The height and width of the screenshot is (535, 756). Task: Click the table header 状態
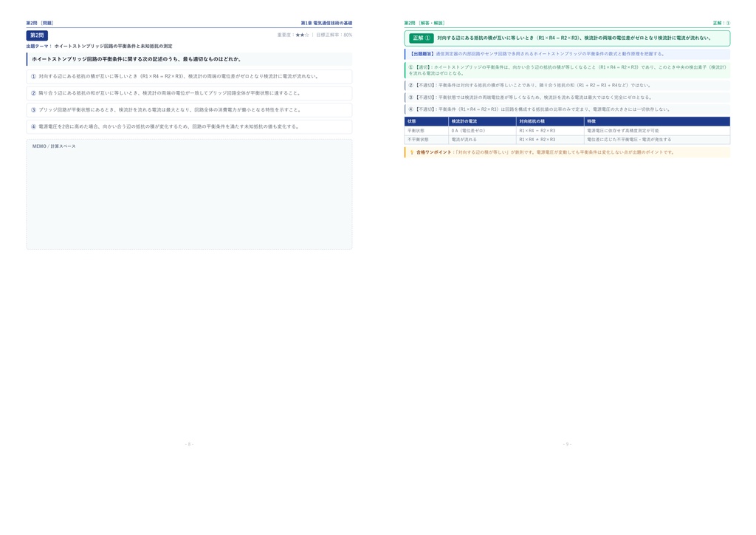[x=427, y=122]
